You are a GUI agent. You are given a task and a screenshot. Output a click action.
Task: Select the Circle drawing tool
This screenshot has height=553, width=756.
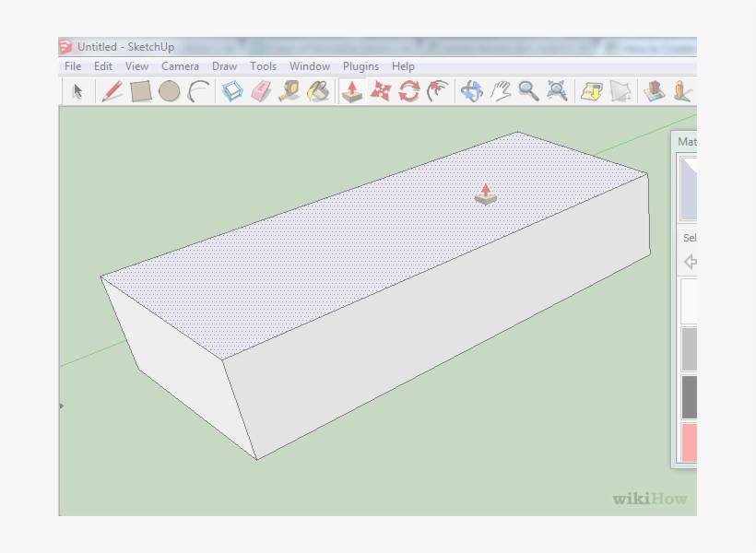coord(170,91)
